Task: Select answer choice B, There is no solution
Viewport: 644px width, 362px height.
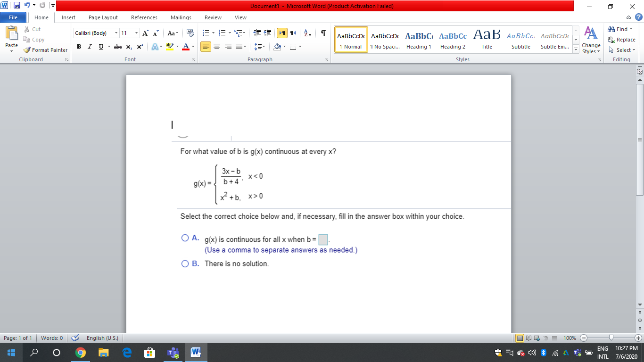Action: [185, 263]
